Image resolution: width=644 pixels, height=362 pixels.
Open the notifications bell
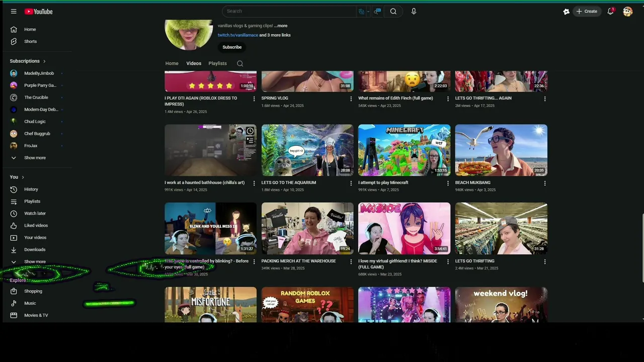point(610,11)
